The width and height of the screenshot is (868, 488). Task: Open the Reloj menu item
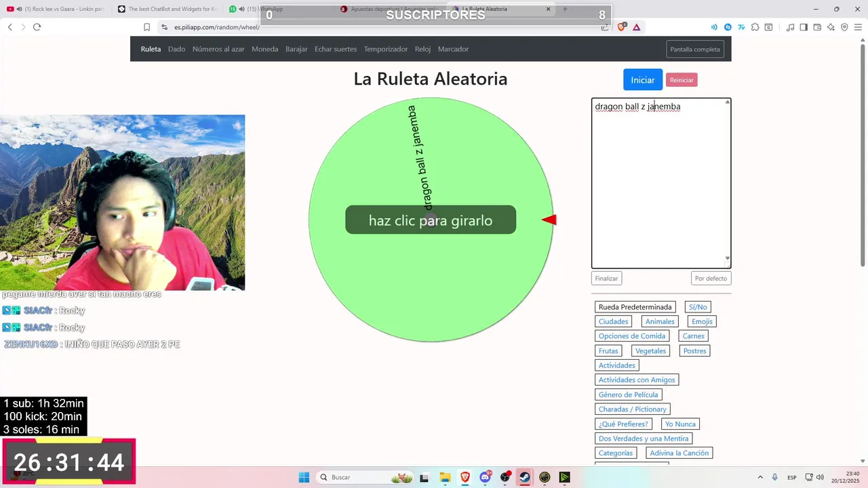[422, 49]
